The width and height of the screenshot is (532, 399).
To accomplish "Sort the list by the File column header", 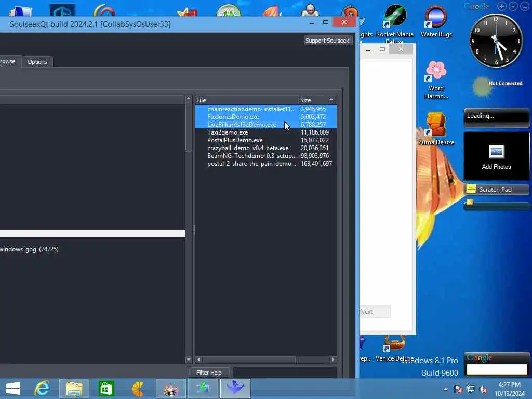I will click(x=247, y=100).
